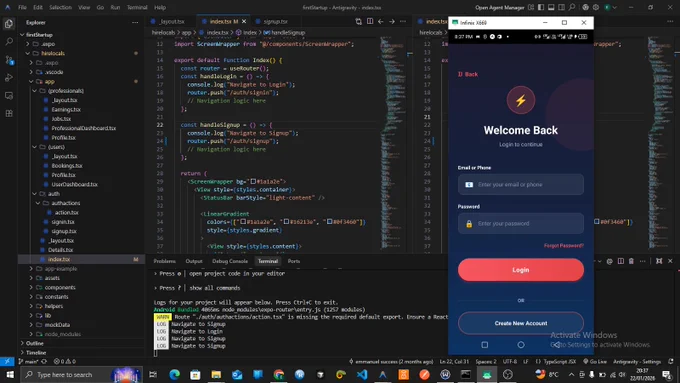Close the bottom panel
Viewport: 680px width, 383px height.
(x=670, y=261)
